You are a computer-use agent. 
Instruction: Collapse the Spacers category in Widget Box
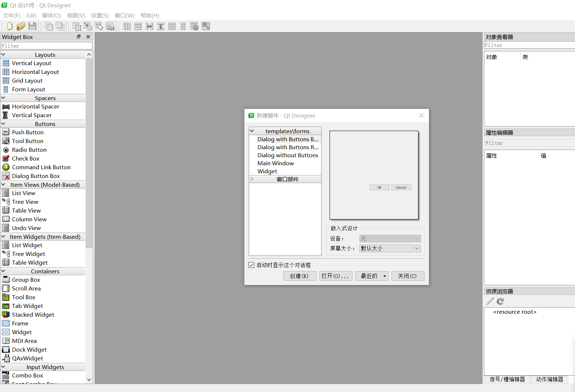(x=3, y=98)
